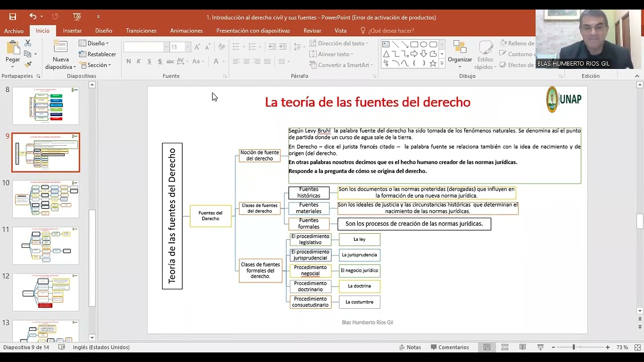Click the ¿Qué desea hacer? search box
644x362 pixels.
[x=387, y=31]
